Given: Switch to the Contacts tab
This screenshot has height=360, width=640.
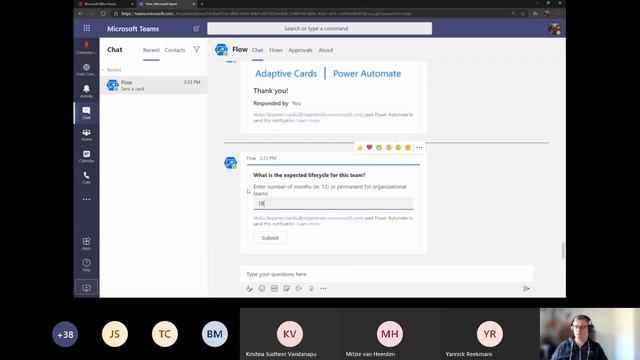Looking at the screenshot, I should pos(175,50).
